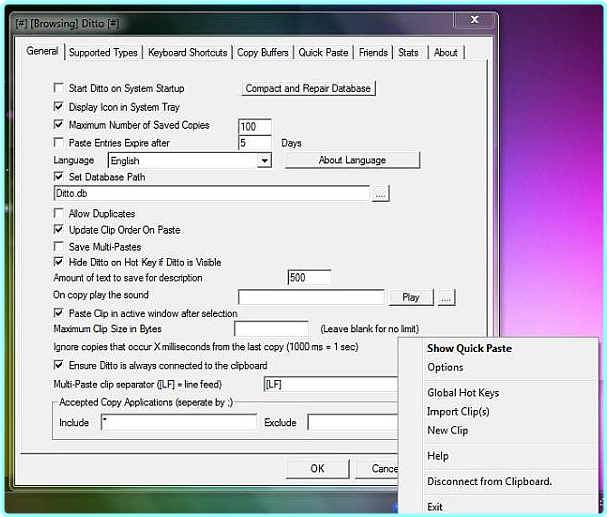This screenshot has width=607, height=517.
Task: Toggle Display Icon in System Tray
Action: coord(58,106)
